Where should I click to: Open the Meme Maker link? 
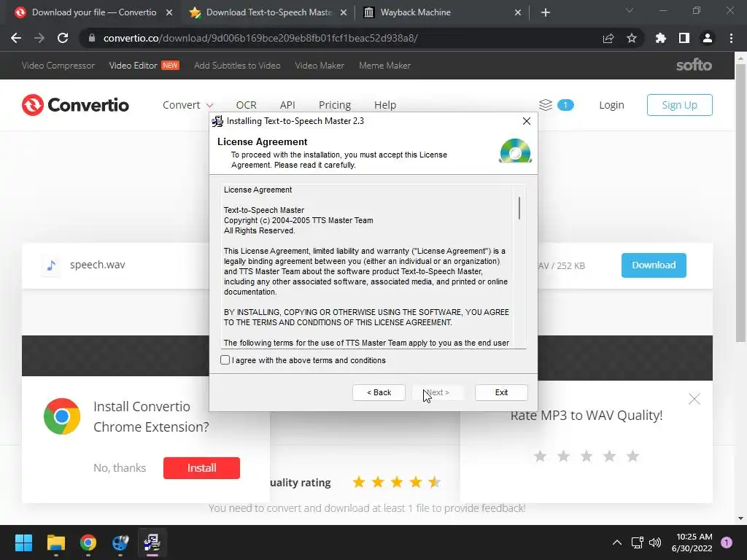click(384, 65)
